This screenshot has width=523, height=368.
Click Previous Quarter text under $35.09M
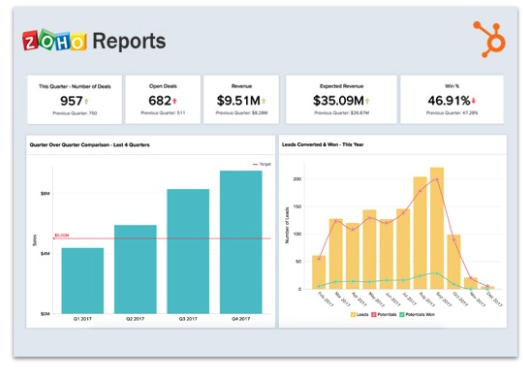341,113
